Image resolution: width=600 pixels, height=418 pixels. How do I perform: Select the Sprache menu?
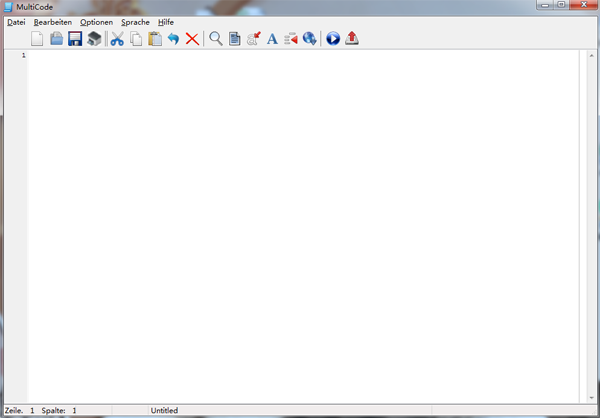[135, 22]
